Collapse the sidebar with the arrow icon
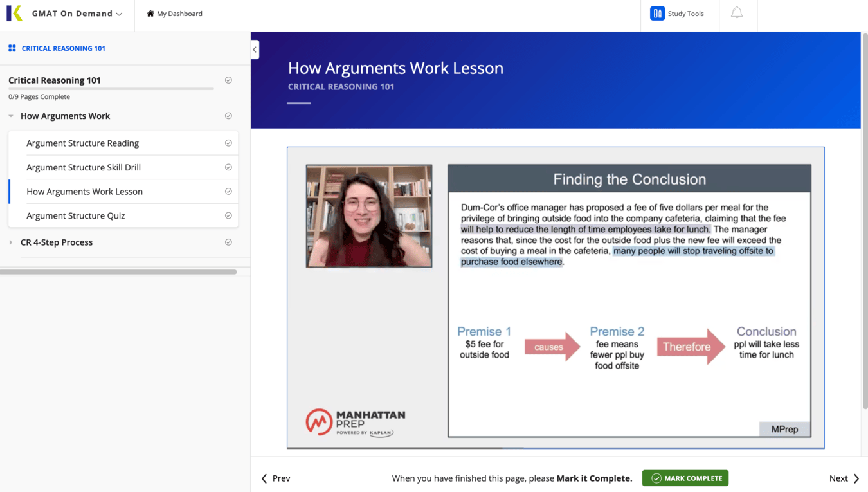The height and width of the screenshot is (492, 868). [254, 49]
